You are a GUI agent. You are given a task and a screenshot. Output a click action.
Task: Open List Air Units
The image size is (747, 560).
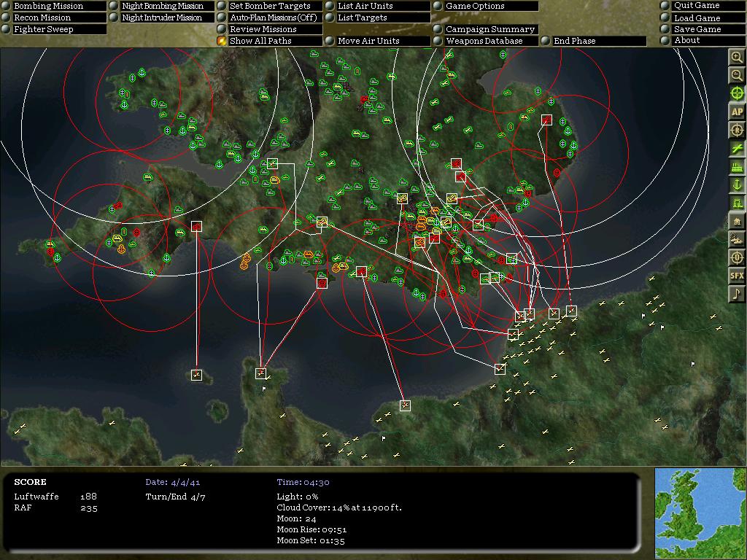point(377,6)
